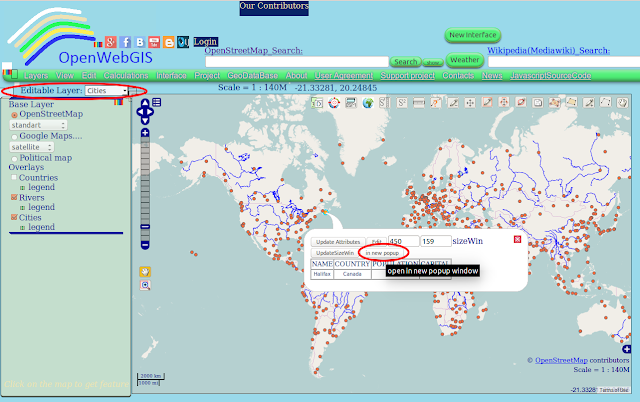Close the feature popup with red X
Viewport: 640px width, 402px height.
click(517, 239)
